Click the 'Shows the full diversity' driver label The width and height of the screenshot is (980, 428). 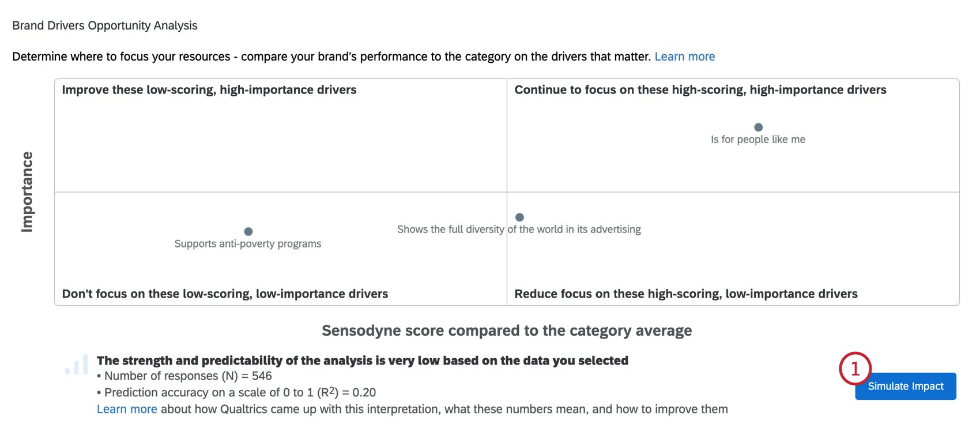point(519,230)
